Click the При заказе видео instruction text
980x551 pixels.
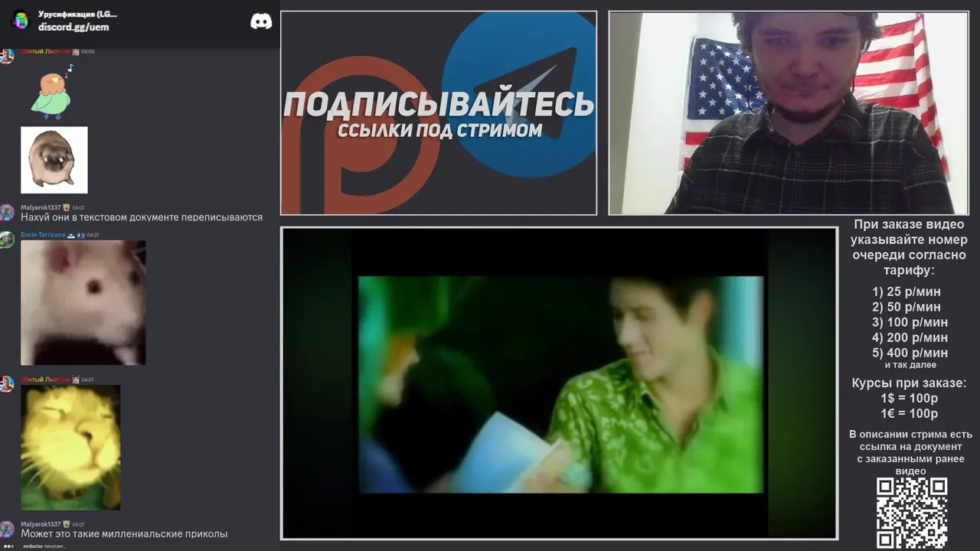pyautogui.click(x=910, y=247)
